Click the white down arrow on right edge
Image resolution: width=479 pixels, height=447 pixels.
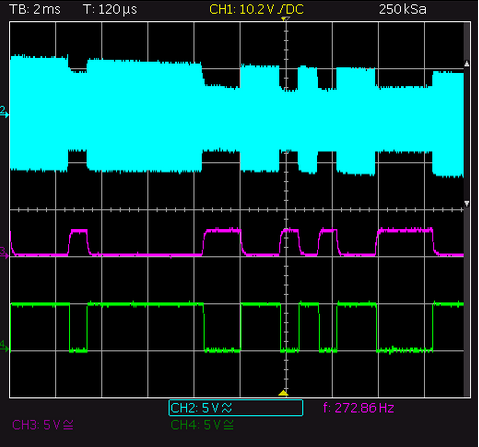tap(467, 203)
